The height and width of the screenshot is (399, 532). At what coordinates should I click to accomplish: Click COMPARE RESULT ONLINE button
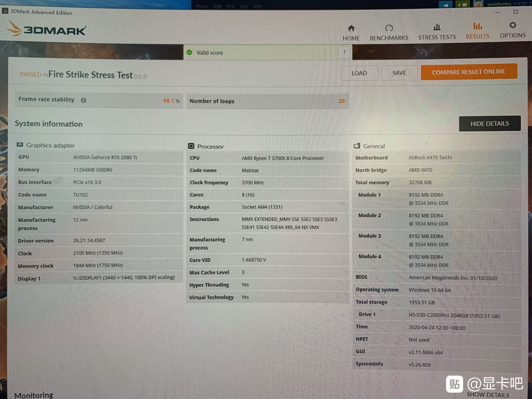[x=469, y=72]
